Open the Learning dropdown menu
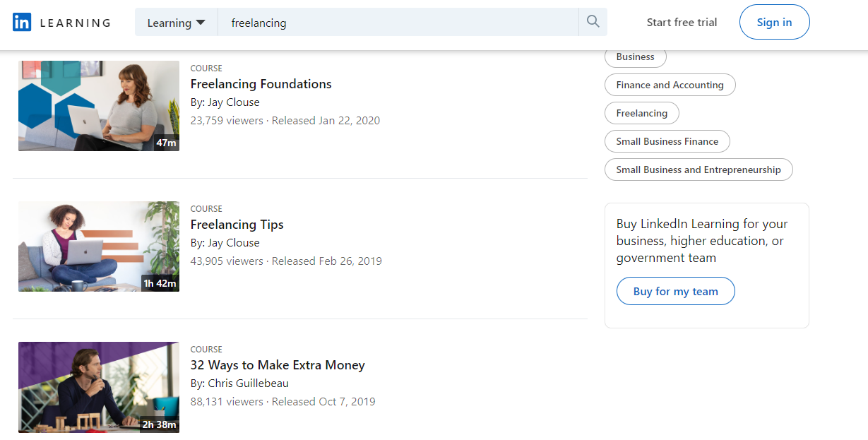 (177, 23)
